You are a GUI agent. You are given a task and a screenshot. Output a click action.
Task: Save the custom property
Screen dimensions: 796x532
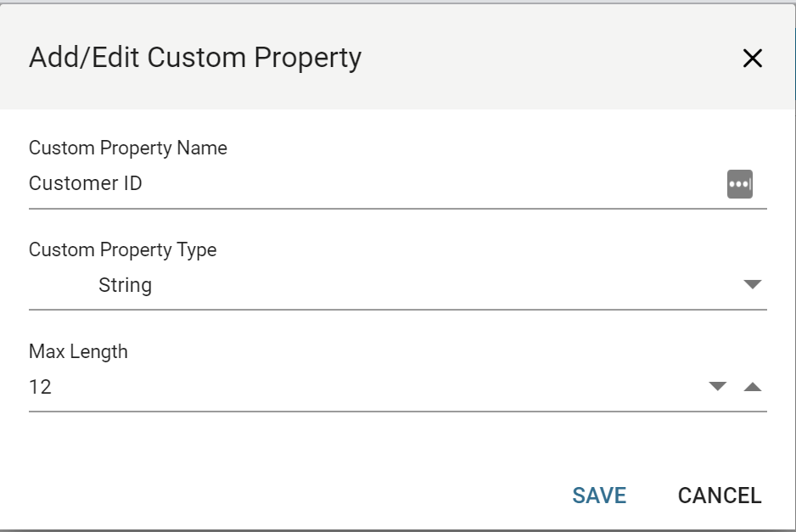tap(599, 496)
